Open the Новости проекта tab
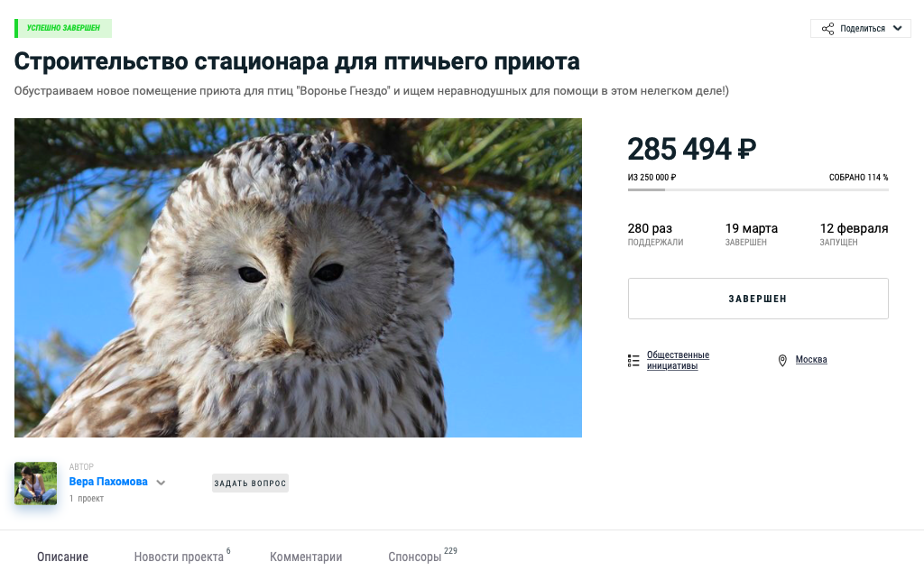This screenshot has width=924, height=571. pos(179,557)
